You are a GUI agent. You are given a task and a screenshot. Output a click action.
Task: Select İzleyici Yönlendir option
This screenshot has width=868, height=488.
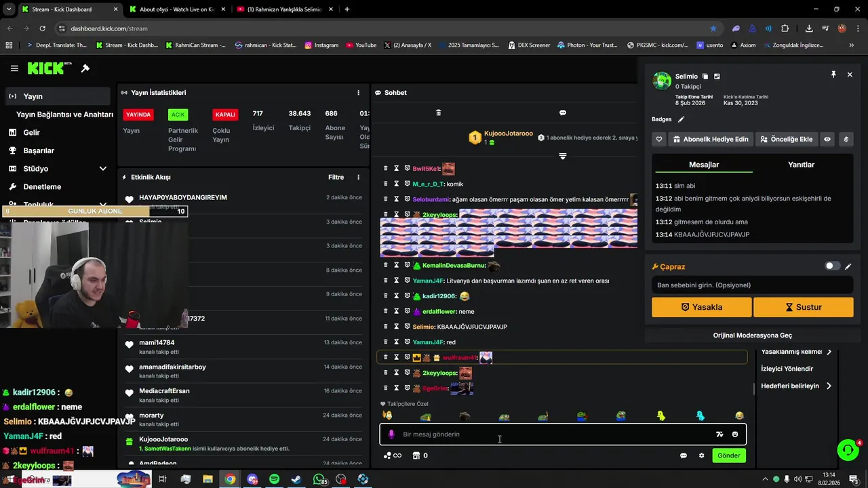coord(787,369)
